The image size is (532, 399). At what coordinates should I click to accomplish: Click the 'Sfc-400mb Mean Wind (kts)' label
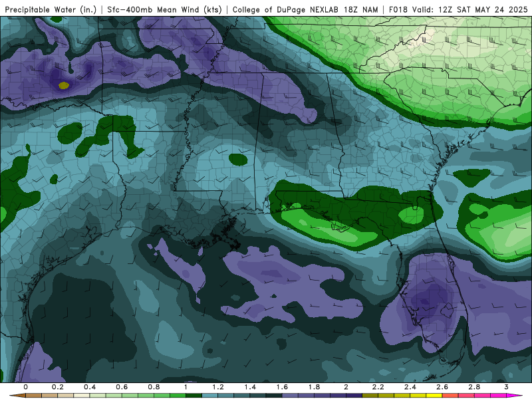(164, 10)
